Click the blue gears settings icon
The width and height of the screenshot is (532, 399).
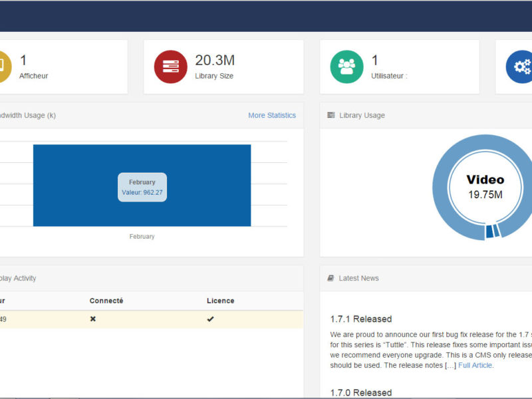click(x=521, y=67)
